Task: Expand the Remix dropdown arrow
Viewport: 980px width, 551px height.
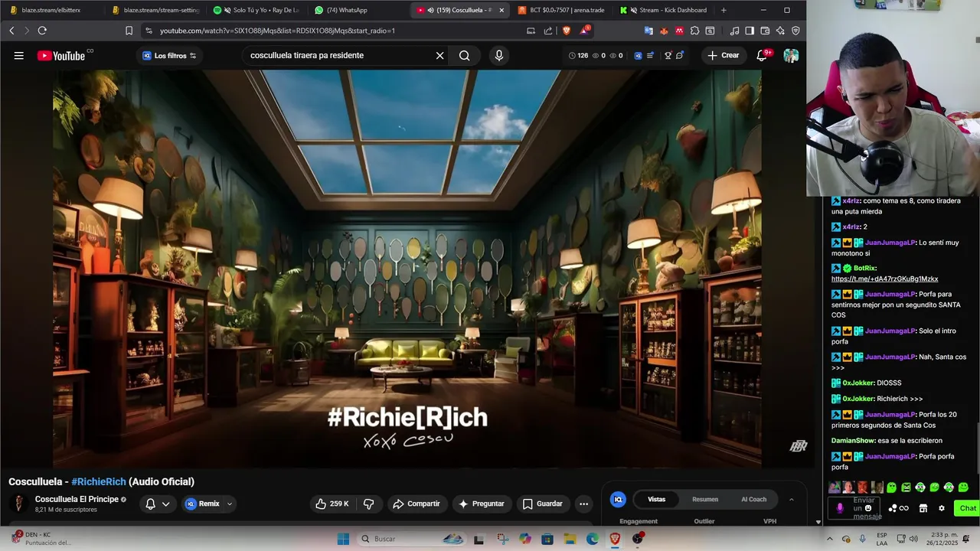Action: click(229, 504)
